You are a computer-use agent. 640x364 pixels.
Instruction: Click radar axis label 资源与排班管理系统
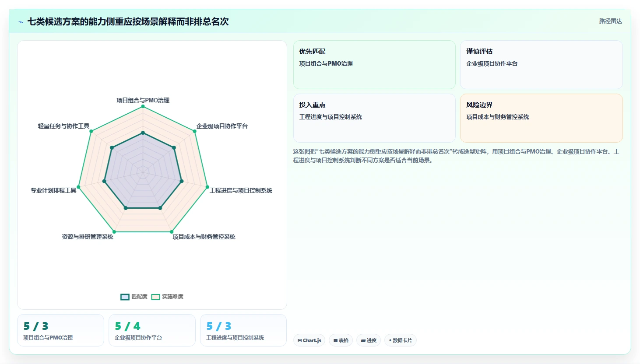[x=88, y=237]
